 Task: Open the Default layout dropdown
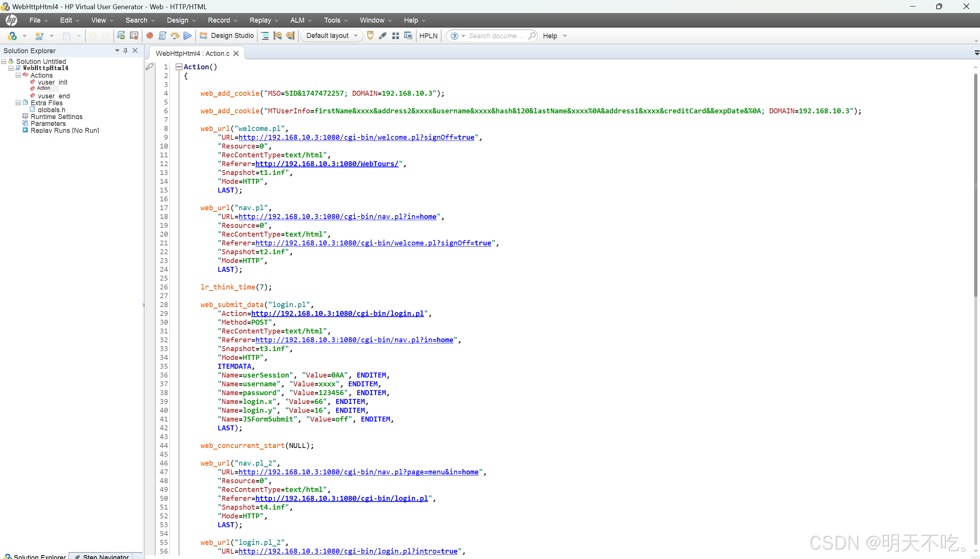pyautogui.click(x=332, y=36)
